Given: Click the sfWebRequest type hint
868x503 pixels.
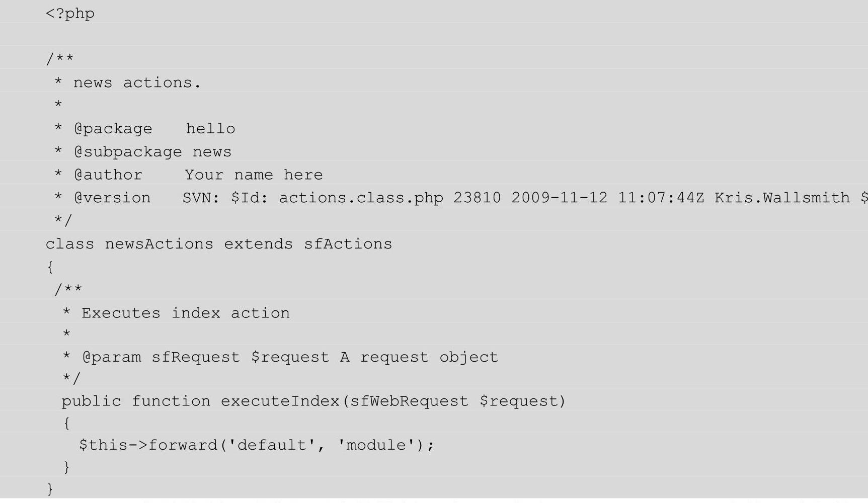Looking at the screenshot, I should point(409,401).
